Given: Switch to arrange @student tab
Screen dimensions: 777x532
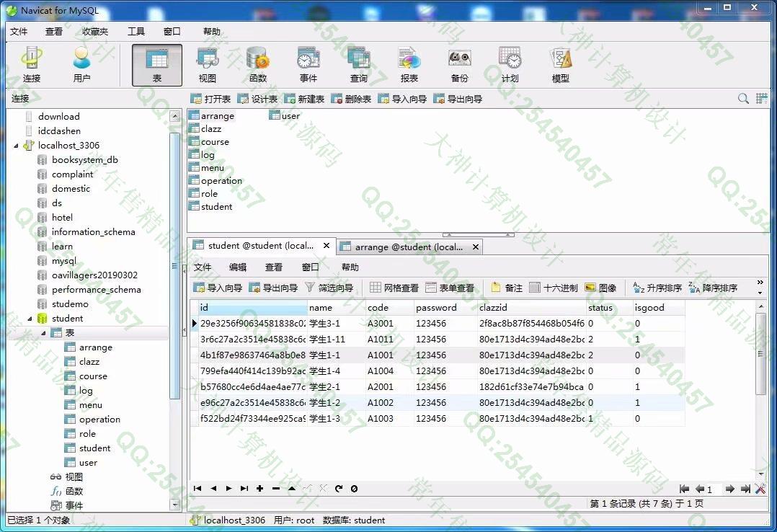Looking at the screenshot, I should click(x=408, y=247).
